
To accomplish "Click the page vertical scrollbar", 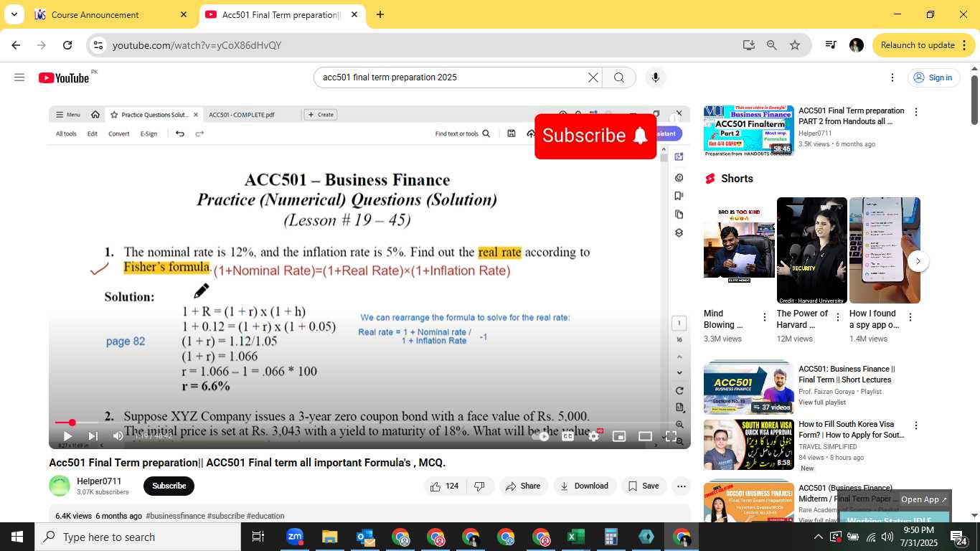I will pos(975,100).
